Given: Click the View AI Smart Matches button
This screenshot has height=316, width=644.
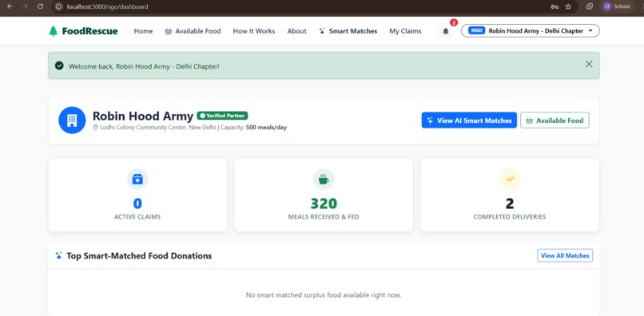Looking at the screenshot, I should click(469, 120).
